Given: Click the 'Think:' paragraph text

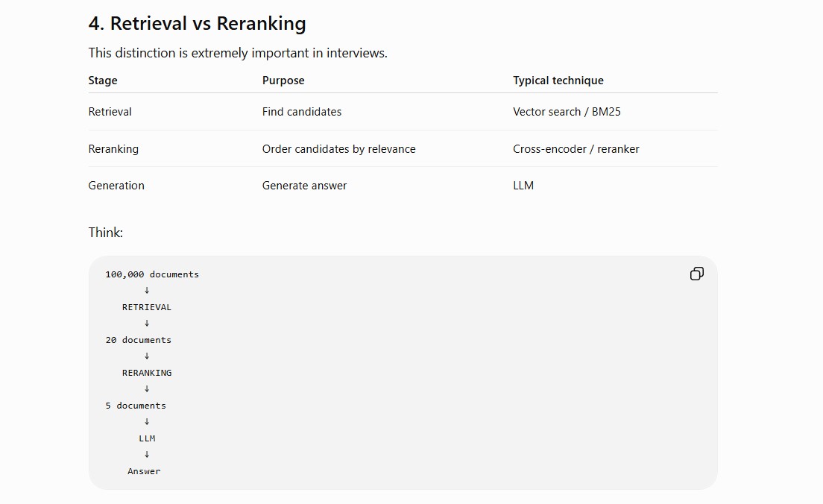Looking at the screenshot, I should pos(106,233).
